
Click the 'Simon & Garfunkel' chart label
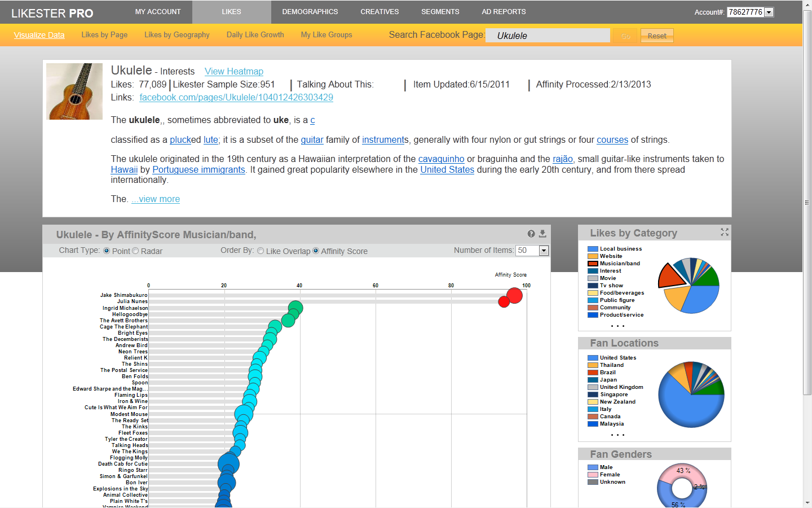(x=124, y=476)
